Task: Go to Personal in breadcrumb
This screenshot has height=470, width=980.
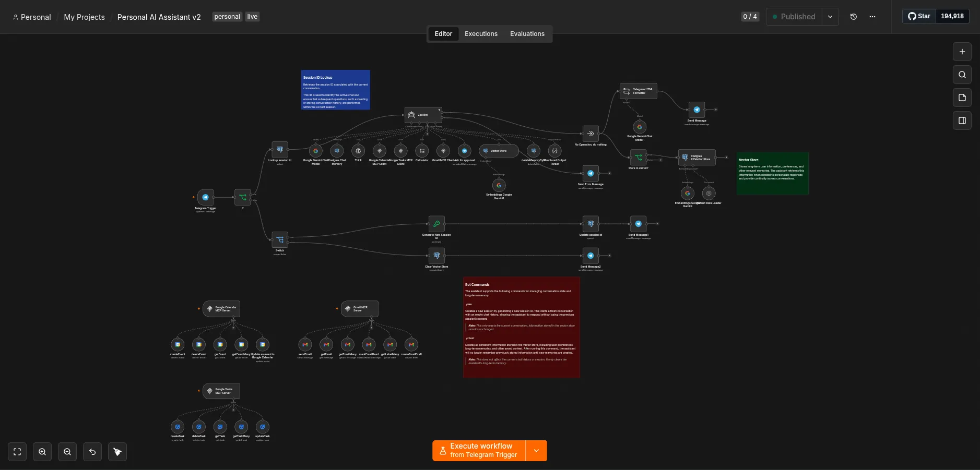Action: click(32, 17)
